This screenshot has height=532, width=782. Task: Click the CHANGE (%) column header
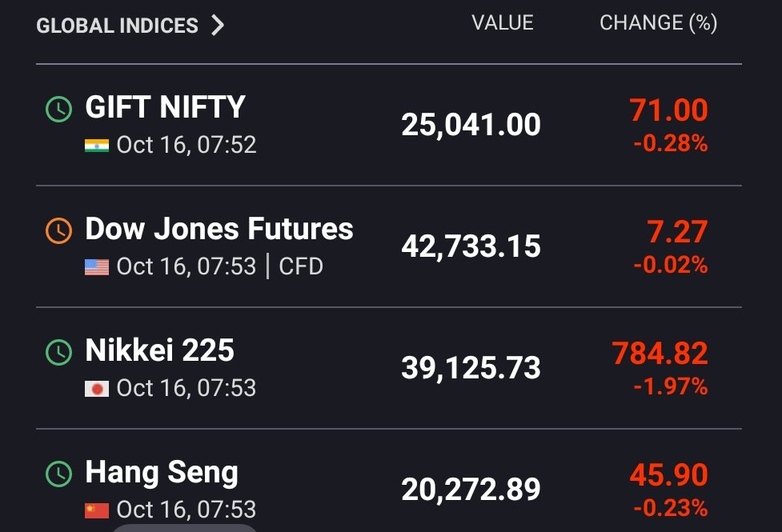tap(658, 23)
